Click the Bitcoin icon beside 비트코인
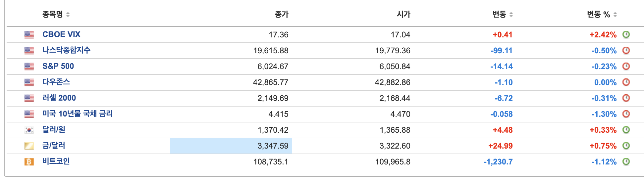This screenshot has height=182, width=644. 29,162
